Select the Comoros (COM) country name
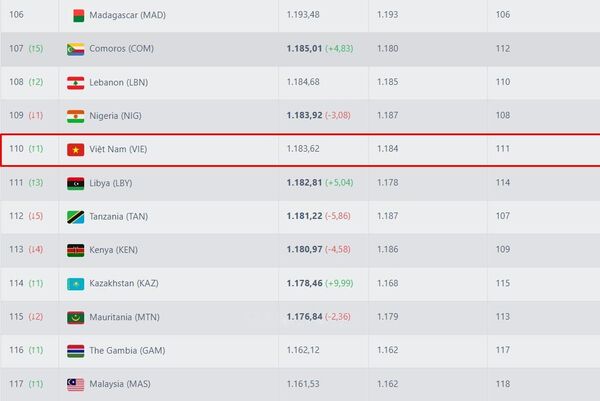 (122, 48)
